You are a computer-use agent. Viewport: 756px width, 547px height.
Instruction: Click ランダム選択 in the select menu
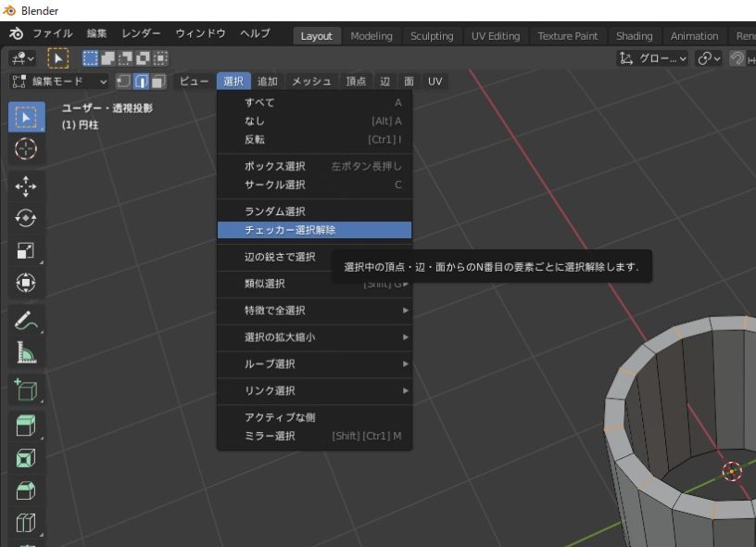[275, 211]
